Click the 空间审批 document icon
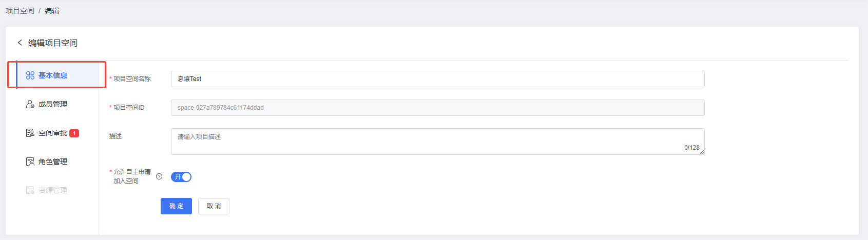This screenshot has height=240, width=868. 30,133
